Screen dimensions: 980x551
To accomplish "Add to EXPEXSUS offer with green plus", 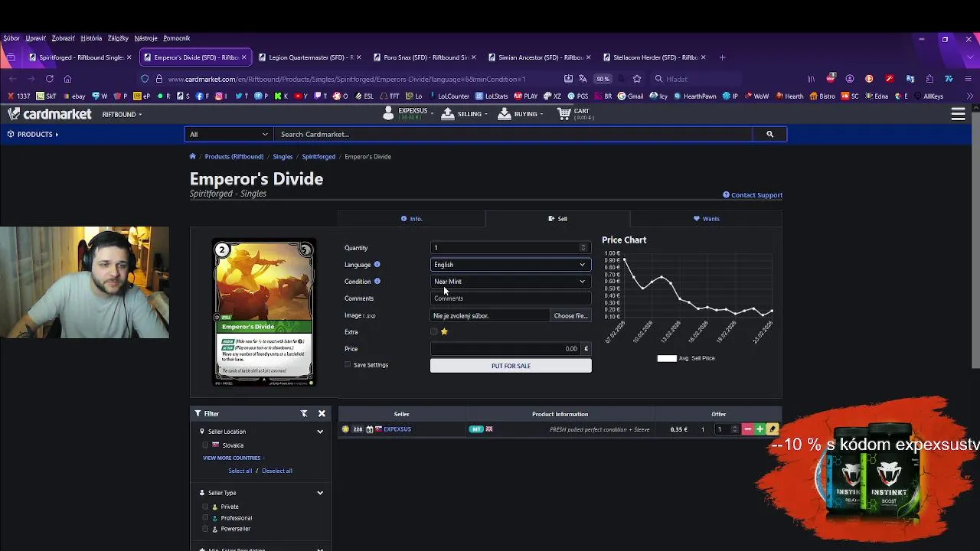I will [x=759, y=429].
